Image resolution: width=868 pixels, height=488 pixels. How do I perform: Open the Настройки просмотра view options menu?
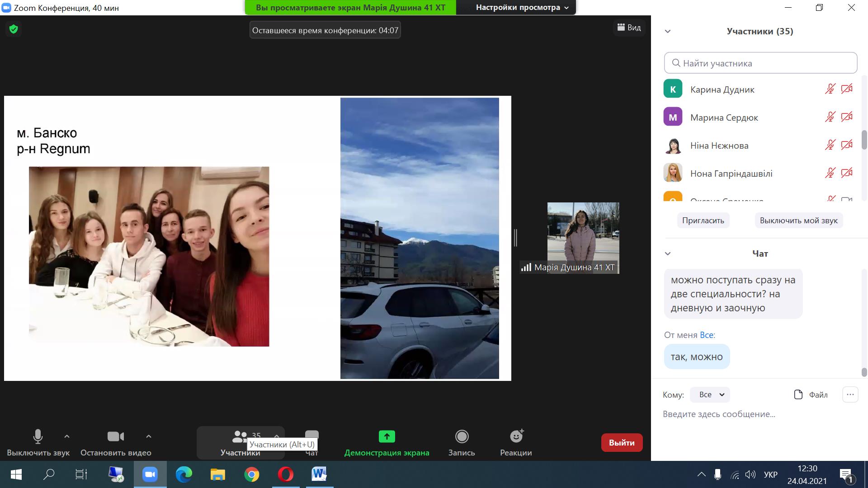coord(522,8)
